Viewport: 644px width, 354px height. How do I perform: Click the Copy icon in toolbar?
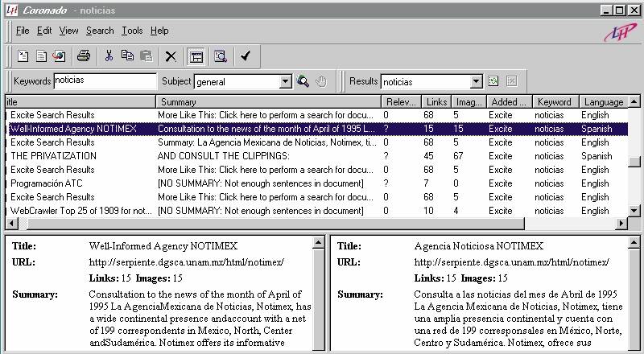[127, 56]
